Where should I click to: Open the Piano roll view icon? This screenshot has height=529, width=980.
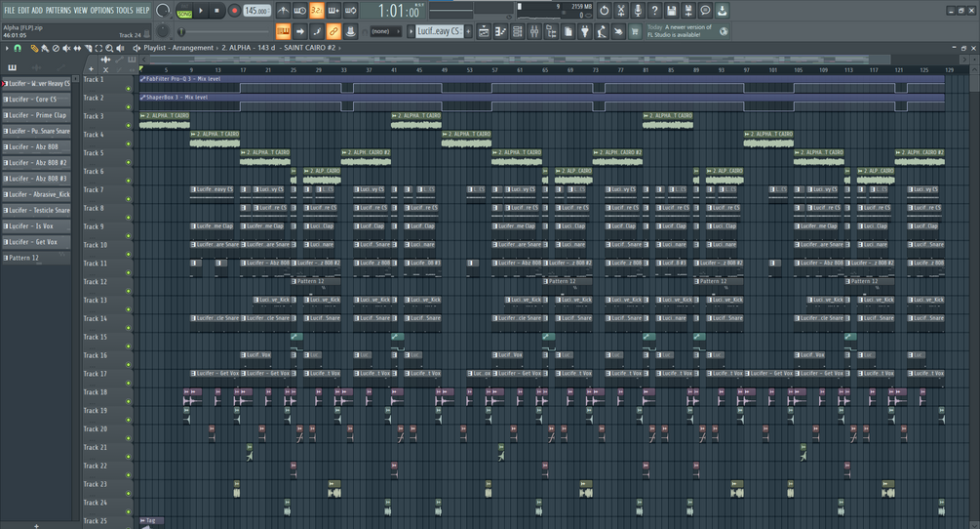tap(500, 32)
